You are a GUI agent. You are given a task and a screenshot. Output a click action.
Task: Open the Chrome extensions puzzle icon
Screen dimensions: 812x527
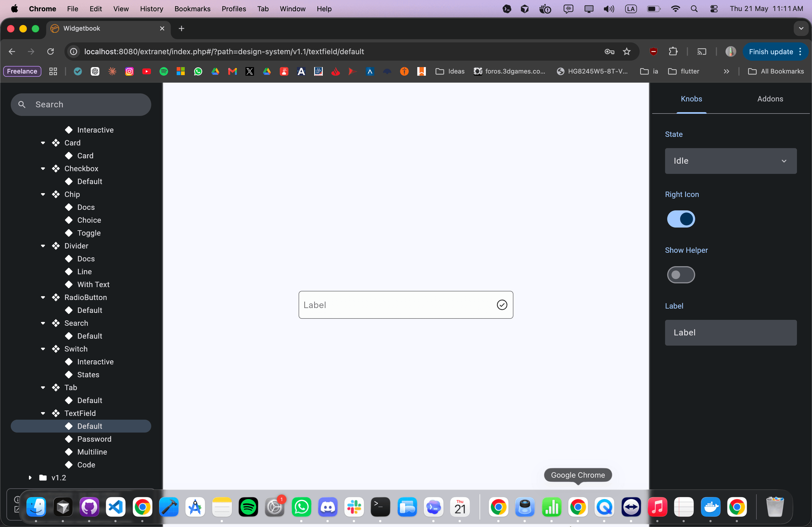[x=673, y=52]
